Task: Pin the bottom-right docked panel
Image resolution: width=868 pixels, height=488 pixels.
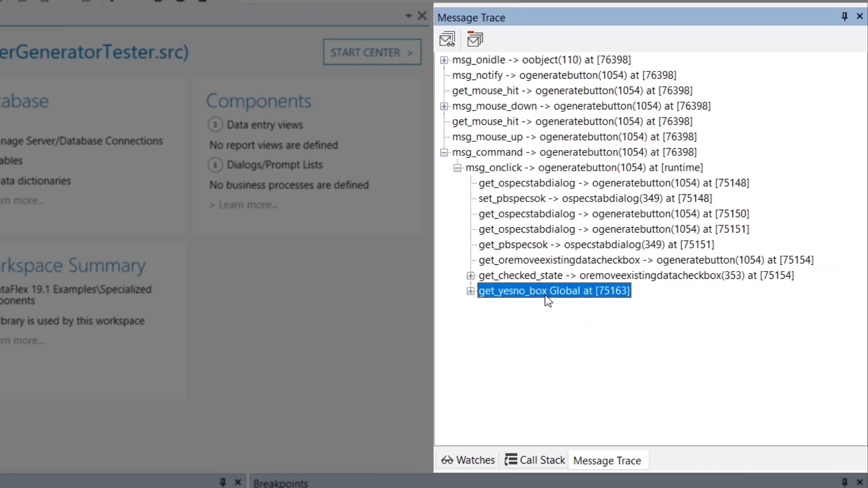Action: point(844,482)
